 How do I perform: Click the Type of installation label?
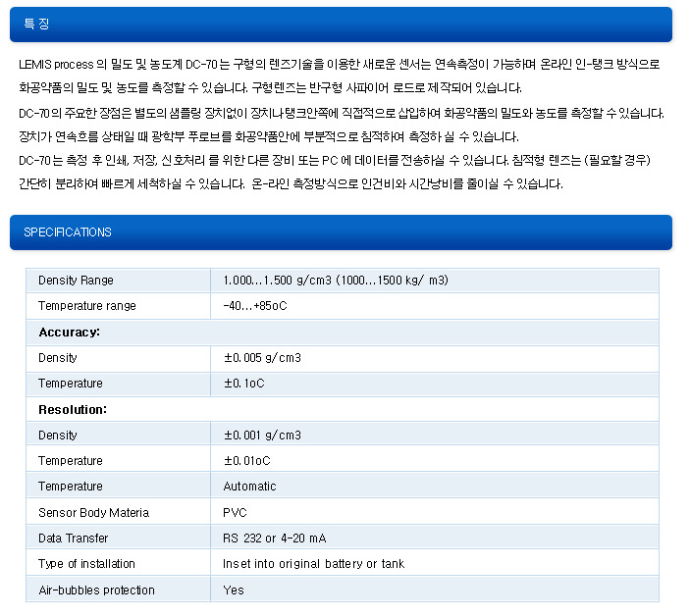pyautogui.click(x=86, y=564)
